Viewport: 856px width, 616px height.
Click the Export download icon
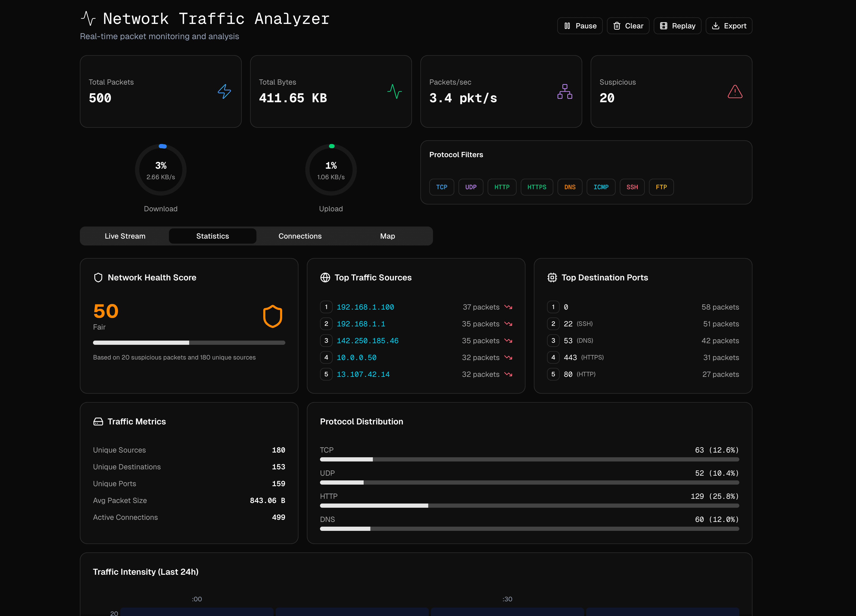click(x=716, y=26)
